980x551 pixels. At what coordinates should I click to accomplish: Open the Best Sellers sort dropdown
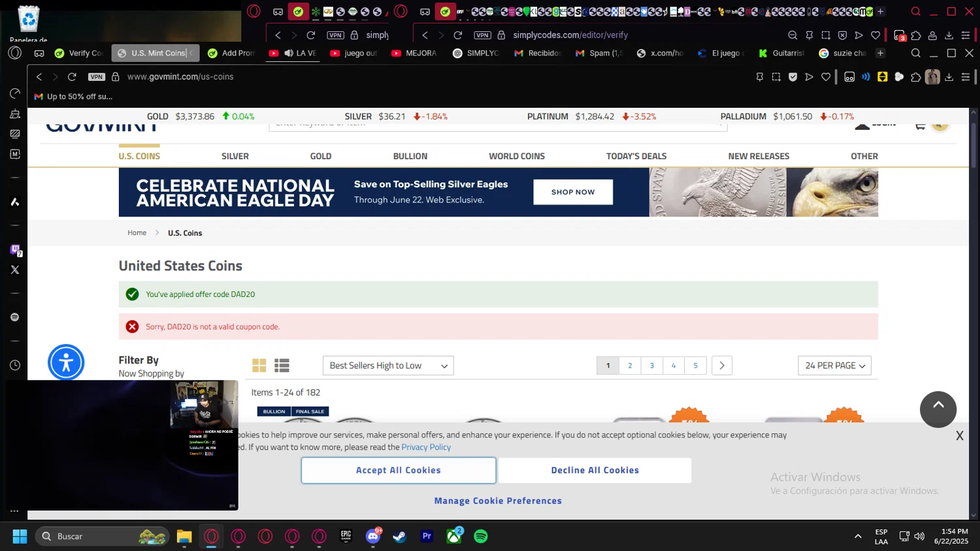coord(388,366)
